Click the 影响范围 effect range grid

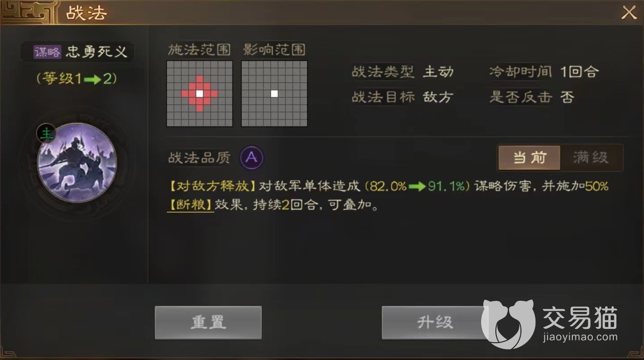pyautogui.click(x=274, y=94)
